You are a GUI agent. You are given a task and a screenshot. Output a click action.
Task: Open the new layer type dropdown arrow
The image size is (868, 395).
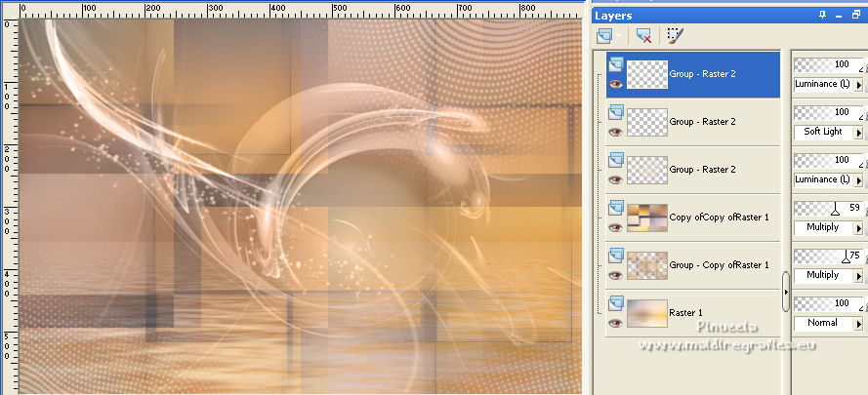click(618, 36)
